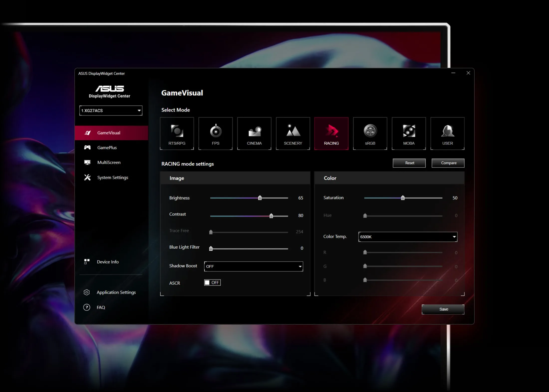Open the XG27ACS monitor selector
This screenshot has width=549, height=392.
click(111, 110)
